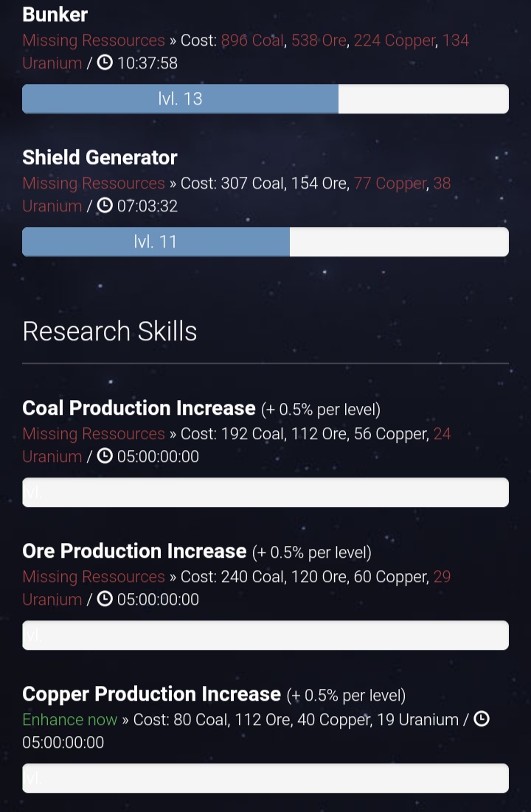Click Enhance now for Copper Production
The width and height of the screenshot is (531, 812).
point(70,719)
